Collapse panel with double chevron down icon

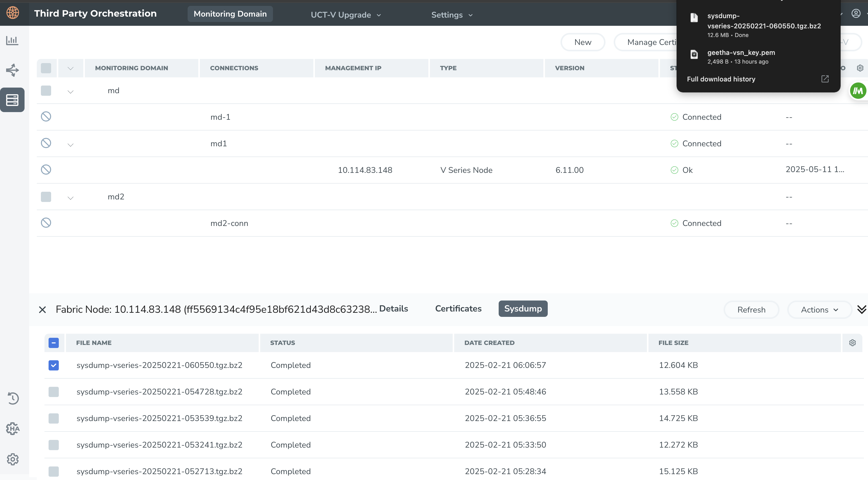click(x=861, y=309)
